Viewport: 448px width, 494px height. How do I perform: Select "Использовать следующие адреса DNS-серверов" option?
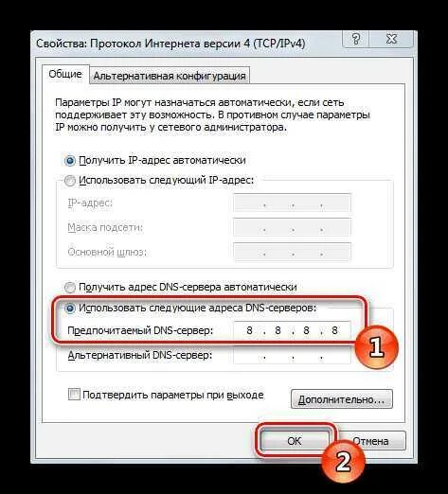pyautogui.click(x=70, y=309)
